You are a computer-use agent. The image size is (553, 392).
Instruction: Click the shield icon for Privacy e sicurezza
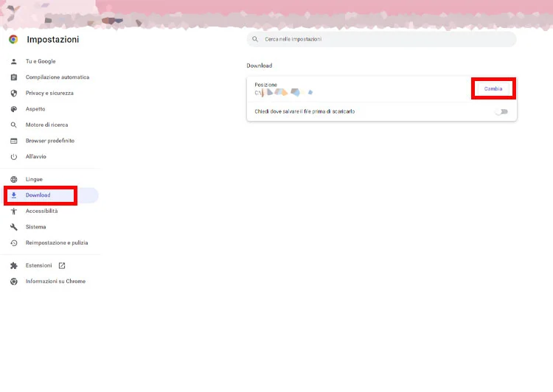tap(14, 94)
